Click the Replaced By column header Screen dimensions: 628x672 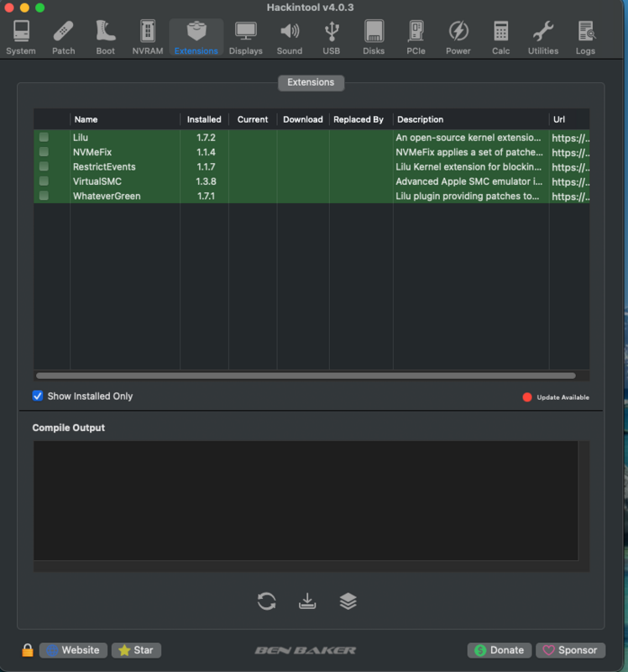(361, 119)
